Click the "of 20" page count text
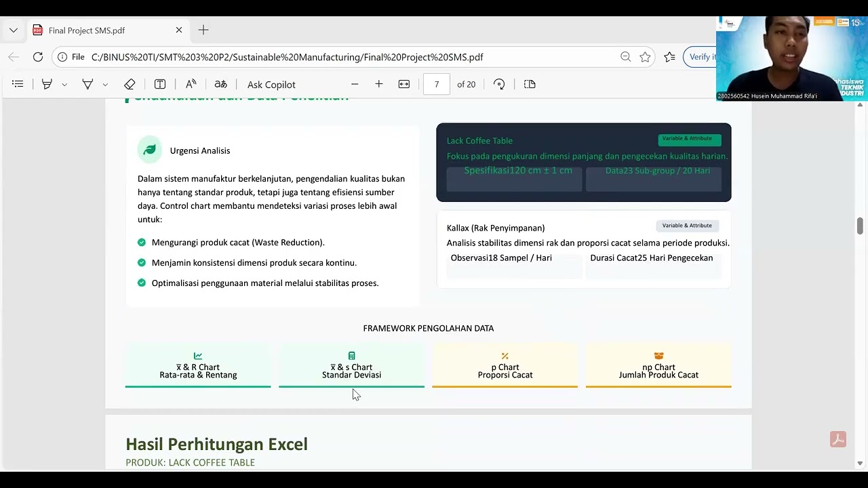 coord(467,85)
